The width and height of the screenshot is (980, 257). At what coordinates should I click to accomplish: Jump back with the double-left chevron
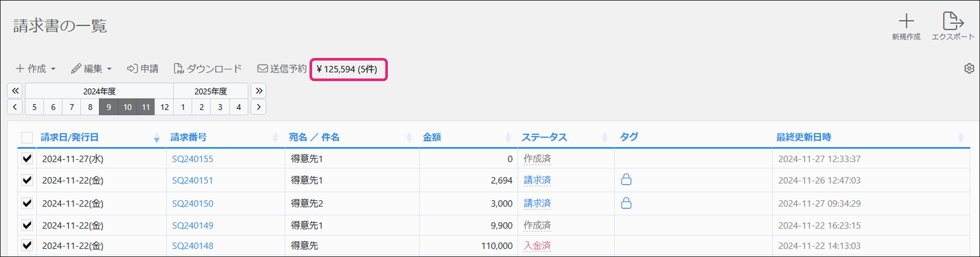pos(15,91)
